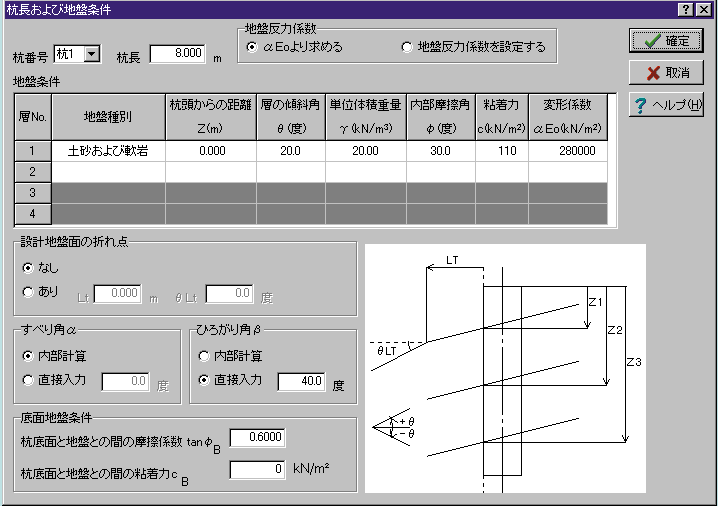Click the 杭長 pile length field
The height and width of the screenshot is (506, 718).
coord(178,53)
